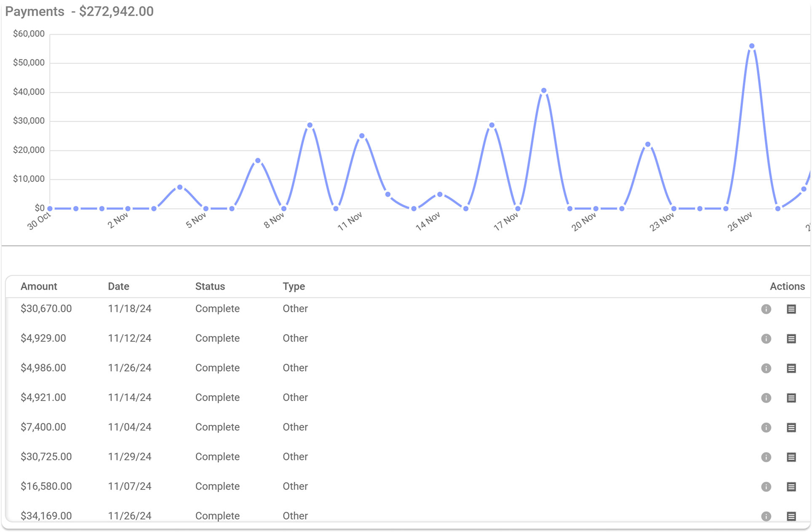Screen dimensions: 812x532
Task: Click the Actions column header
Action: click(787, 286)
